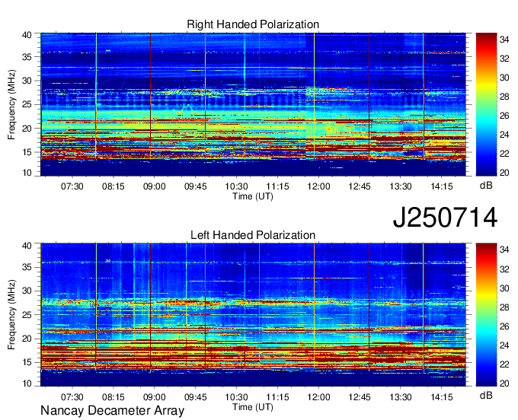
Task: Click 13:30 tick under left-handed plot
Action: coord(401,397)
